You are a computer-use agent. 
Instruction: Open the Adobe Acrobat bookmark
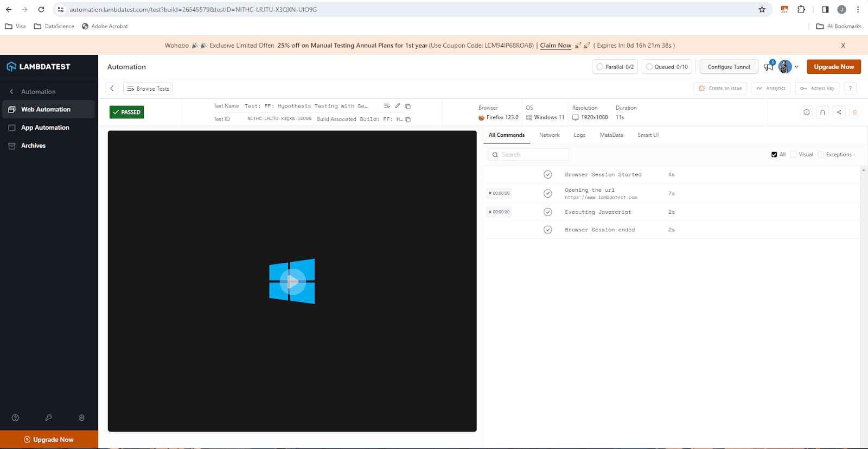click(x=105, y=26)
